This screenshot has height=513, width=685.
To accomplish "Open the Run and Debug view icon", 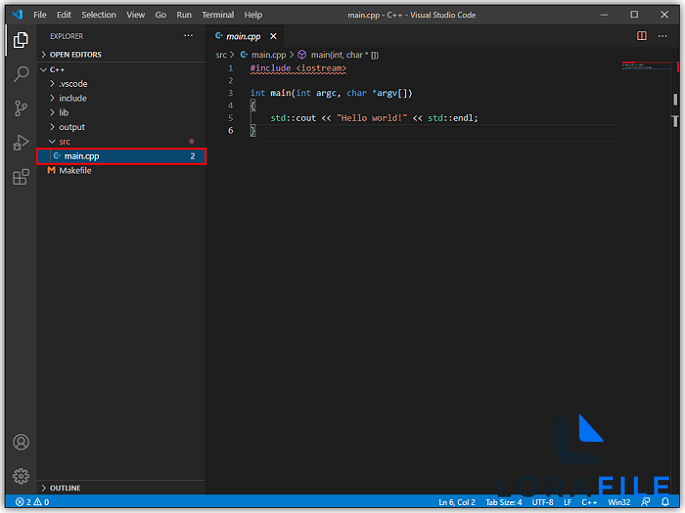I will [21, 142].
